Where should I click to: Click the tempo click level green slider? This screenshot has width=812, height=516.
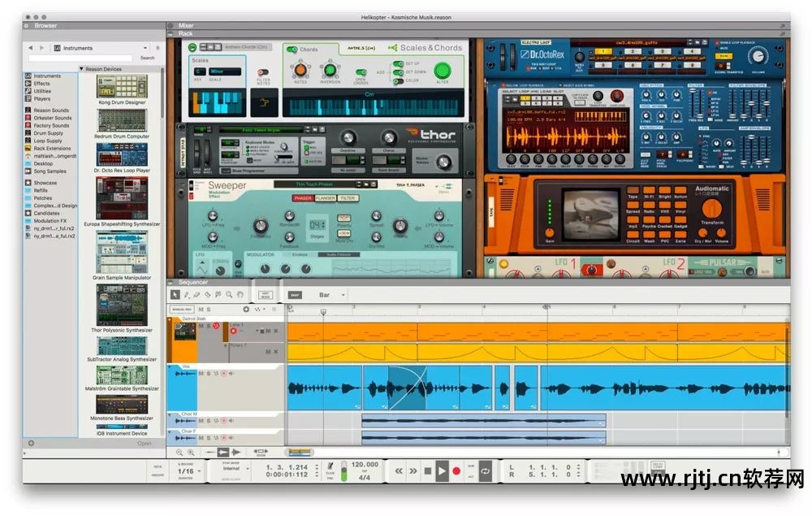coord(343,472)
